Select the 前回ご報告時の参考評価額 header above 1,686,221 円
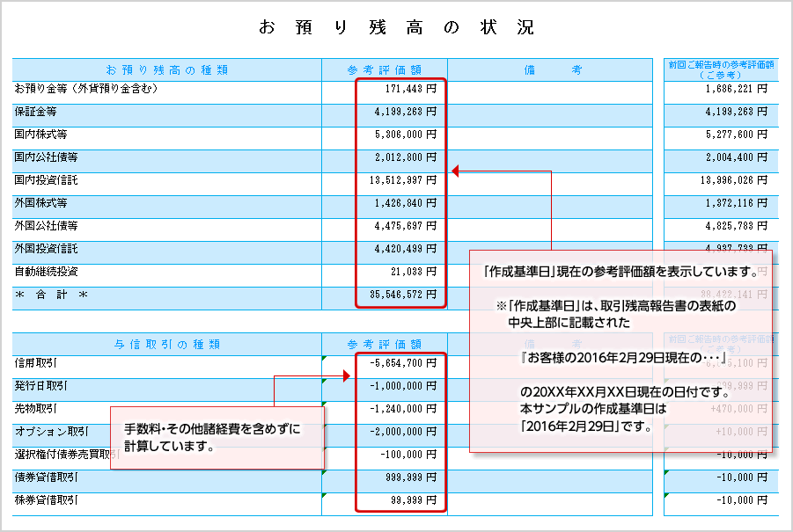The width and height of the screenshot is (793, 532). (721, 69)
